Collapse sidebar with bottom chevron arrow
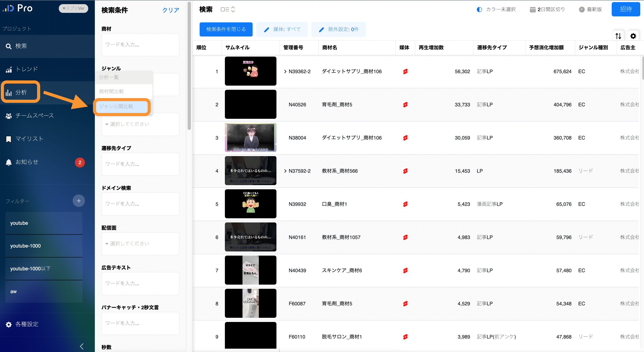 [82, 346]
